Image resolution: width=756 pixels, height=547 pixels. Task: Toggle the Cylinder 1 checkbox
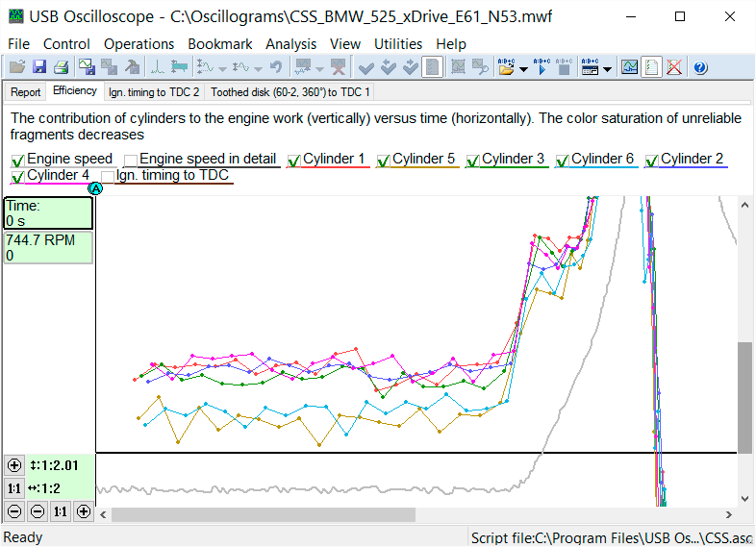[x=293, y=161]
